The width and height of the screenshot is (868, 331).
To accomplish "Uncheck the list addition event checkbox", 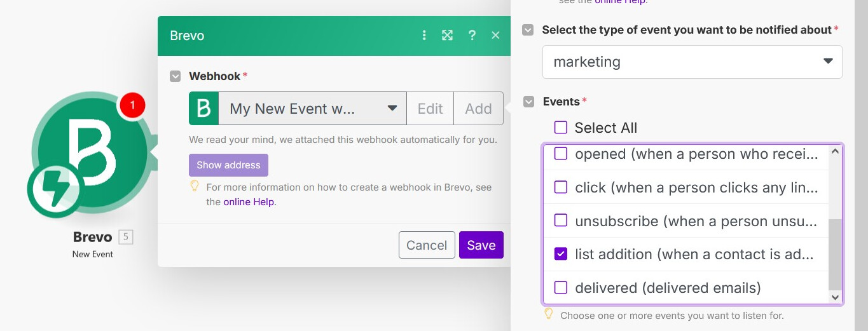I will tap(561, 254).
